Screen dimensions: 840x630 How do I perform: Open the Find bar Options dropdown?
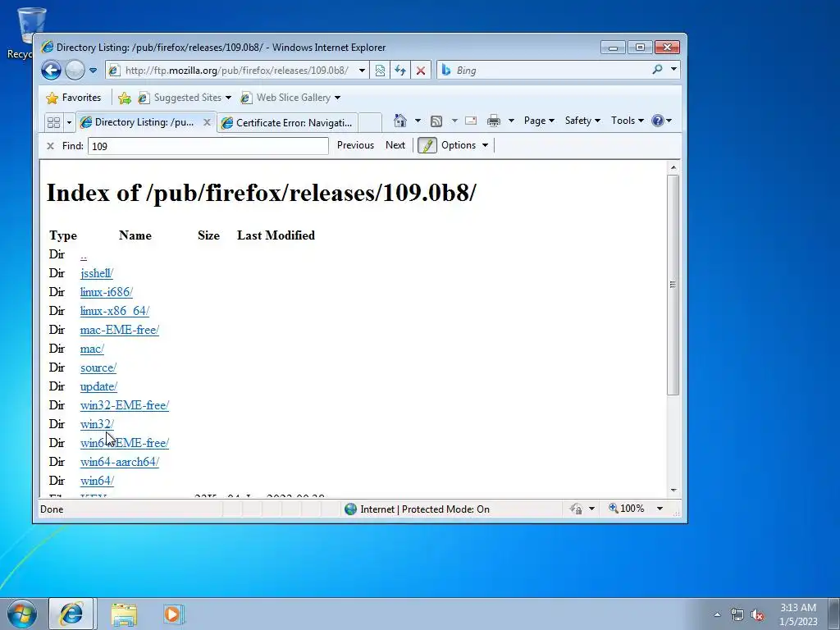click(x=464, y=145)
